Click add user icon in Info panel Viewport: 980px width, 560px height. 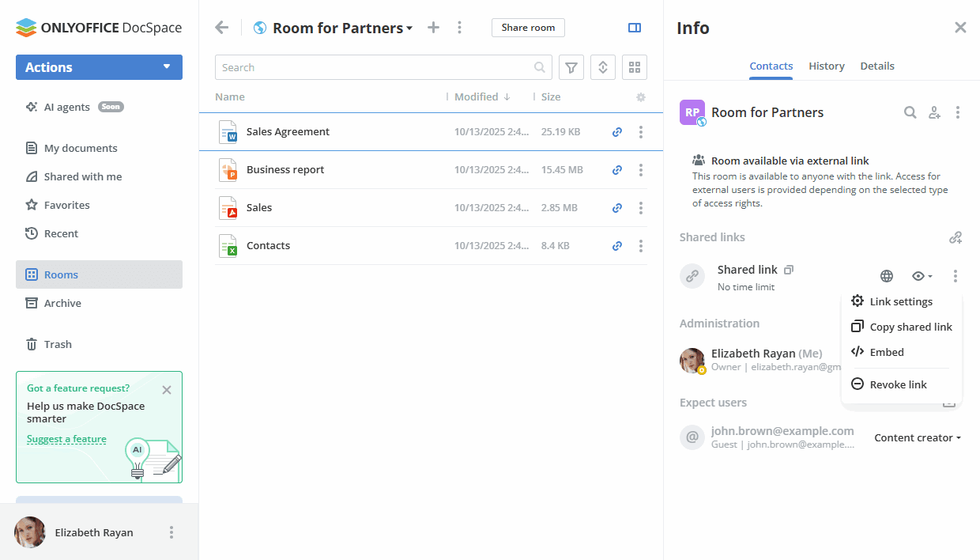click(x=934, y=113)
